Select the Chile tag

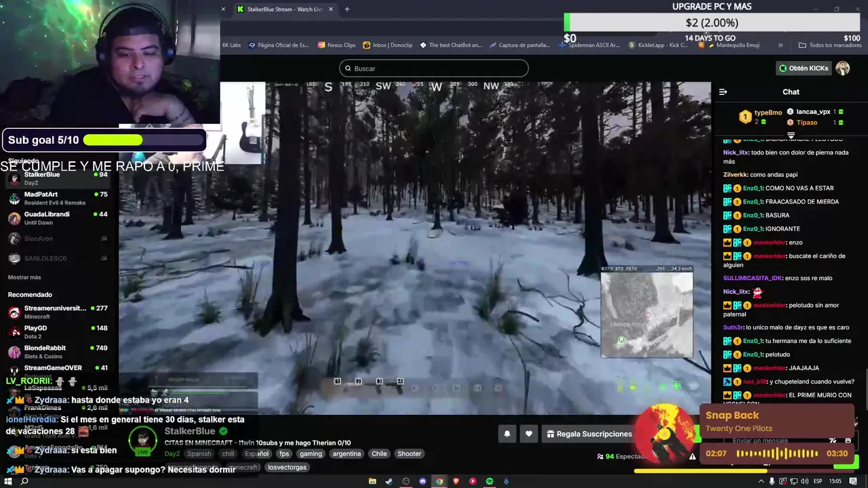coord(379,453)
